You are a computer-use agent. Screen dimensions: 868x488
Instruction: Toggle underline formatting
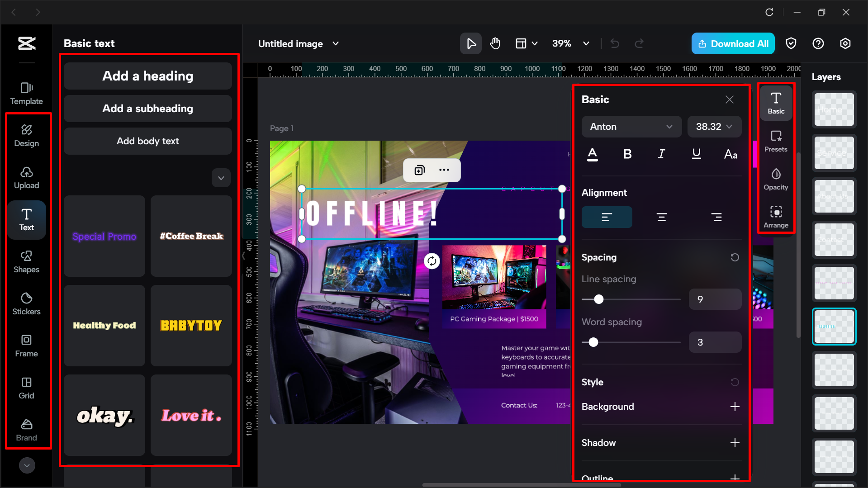coord(696,154)
